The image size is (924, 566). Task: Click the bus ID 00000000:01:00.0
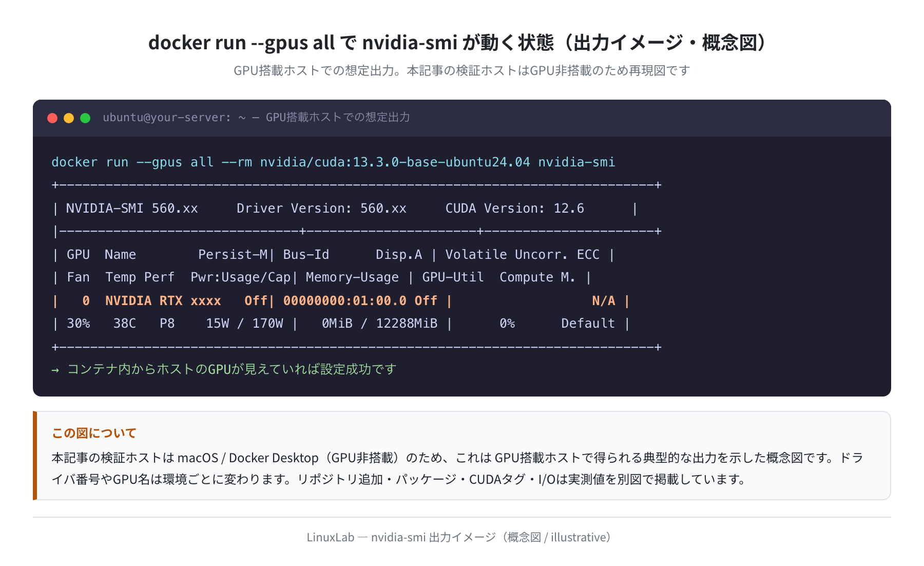pos(344,301)
